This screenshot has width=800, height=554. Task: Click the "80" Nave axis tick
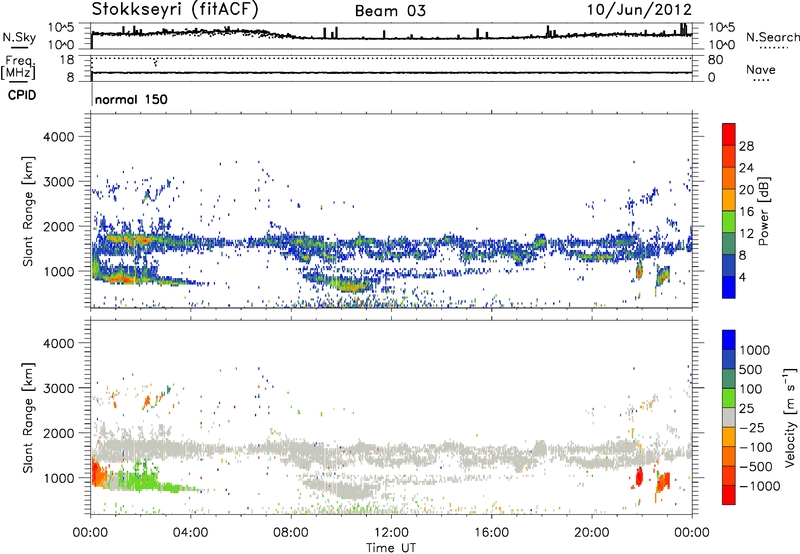715,60
